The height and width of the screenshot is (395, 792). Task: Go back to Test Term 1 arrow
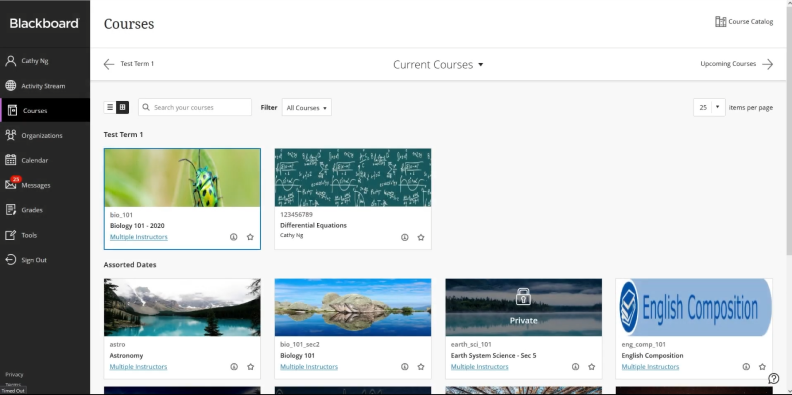109,64
